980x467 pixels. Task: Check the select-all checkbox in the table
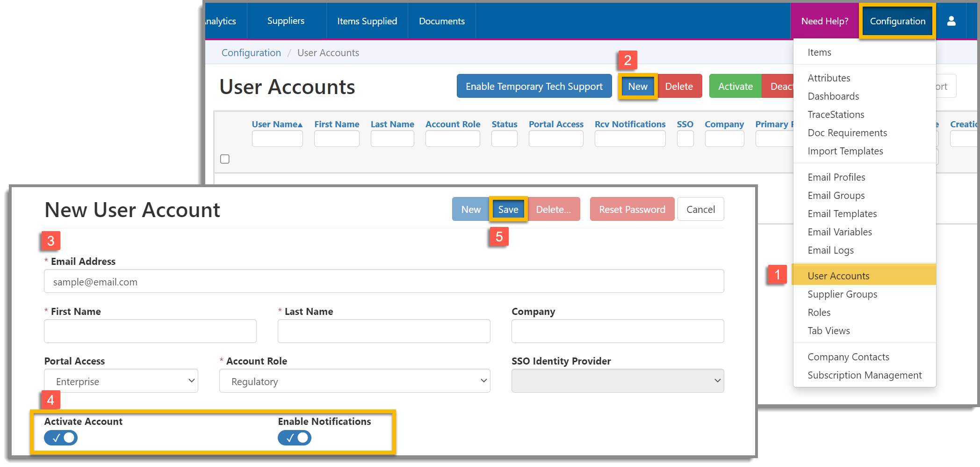coord(224,159)
